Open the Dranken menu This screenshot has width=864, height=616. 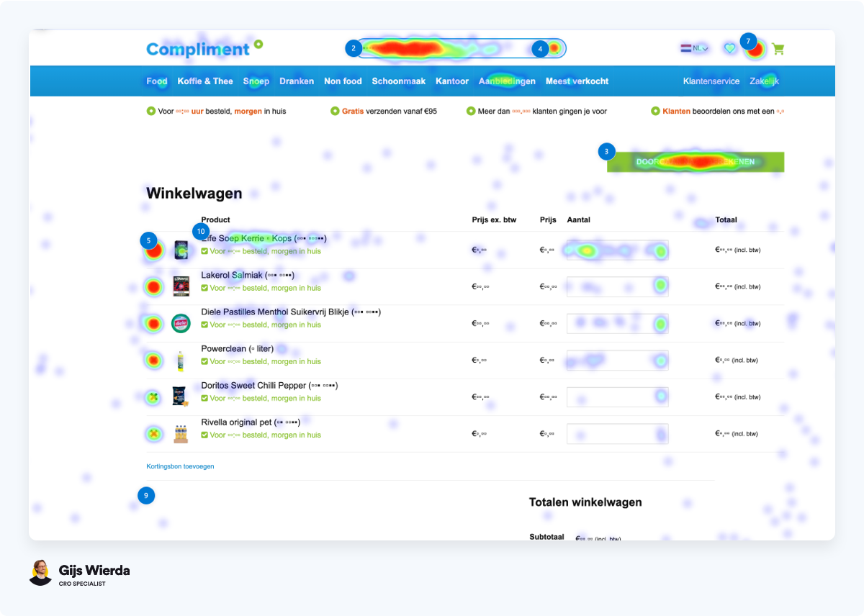[x=297, y=81]
